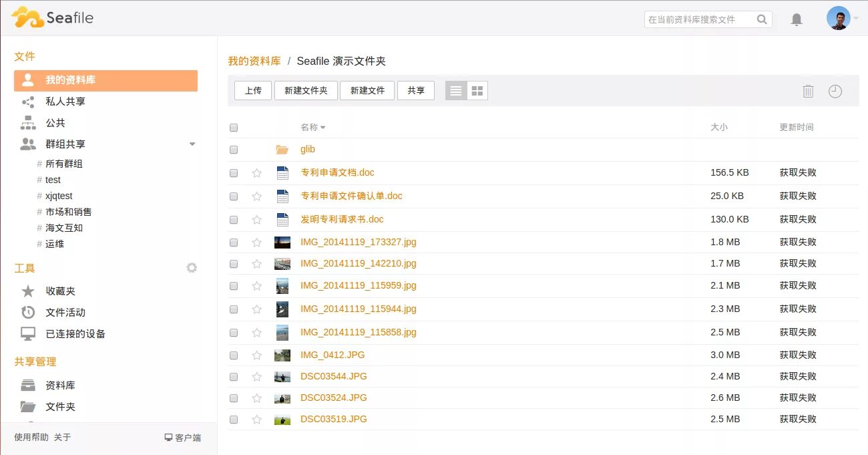Click the doc icon of 发明专利请求书.doc

282,220
